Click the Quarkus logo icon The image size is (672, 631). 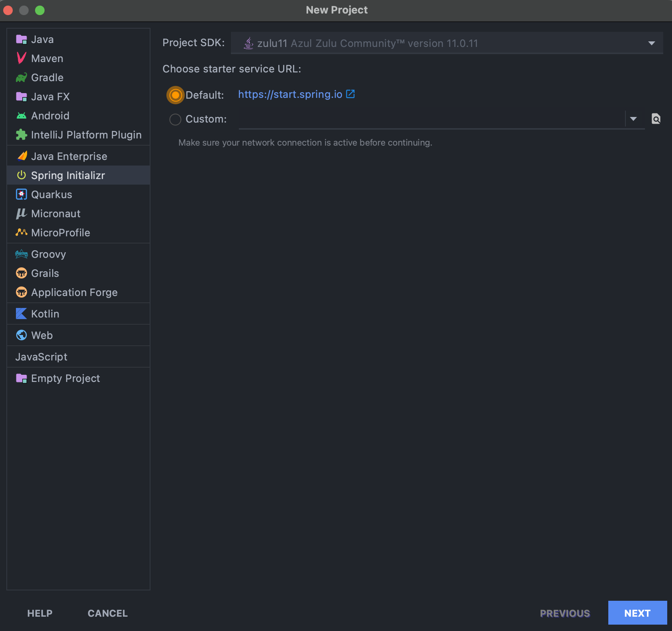(x=21, y=194)
